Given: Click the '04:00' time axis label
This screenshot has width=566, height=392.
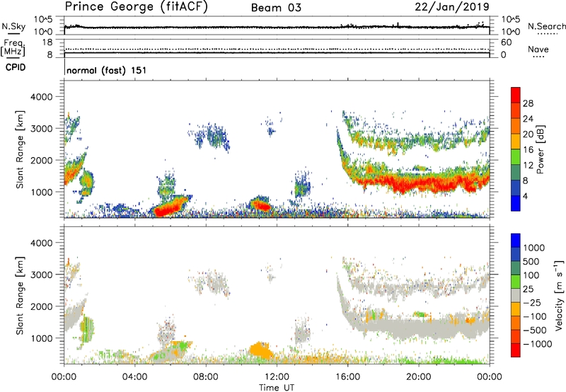Looking at the screenshot, I should coord(134,377).
